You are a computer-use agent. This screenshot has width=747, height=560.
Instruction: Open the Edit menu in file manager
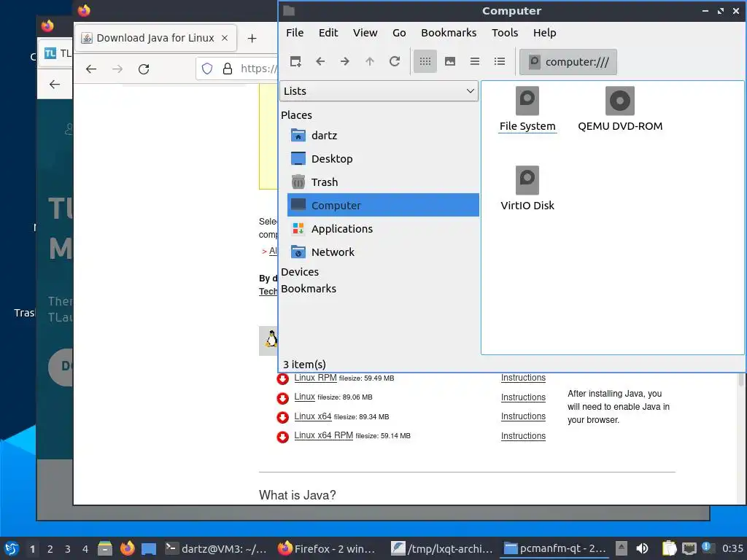pyautogui.click(x=328, y=33)
